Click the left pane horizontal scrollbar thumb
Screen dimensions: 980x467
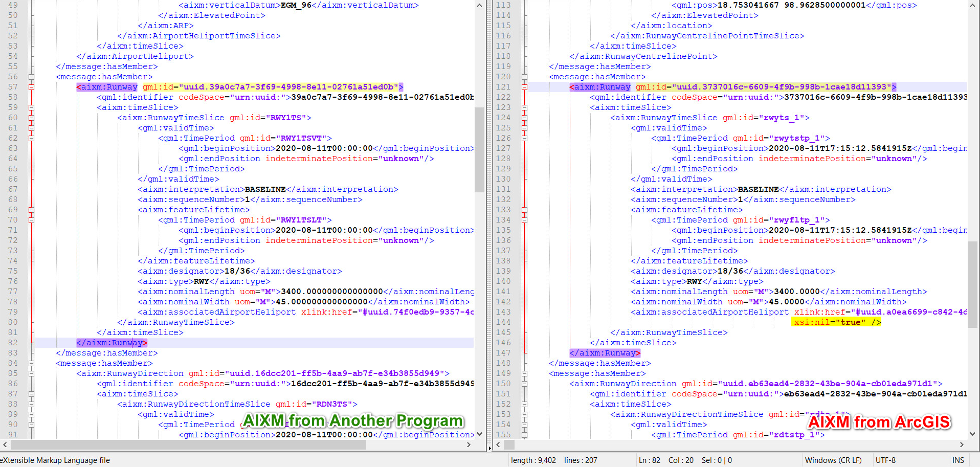[189, 444]
